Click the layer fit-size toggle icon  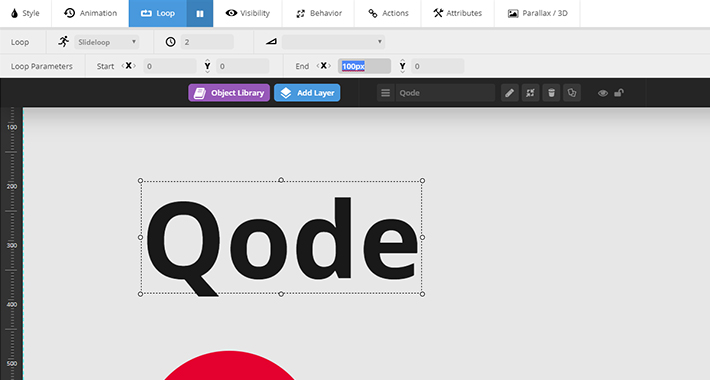(530, 93)
